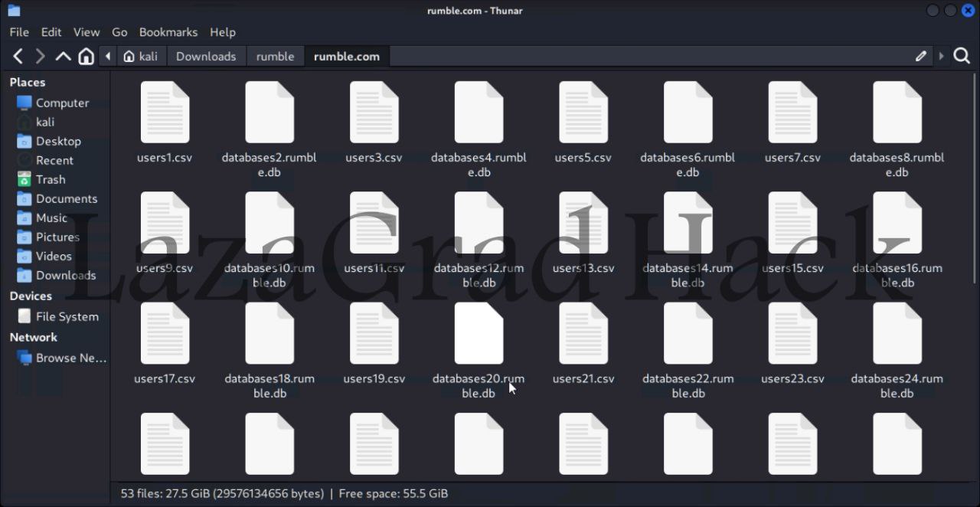Select the users11.csv file icon
The image size is (980, 507).
coord(374,223)
